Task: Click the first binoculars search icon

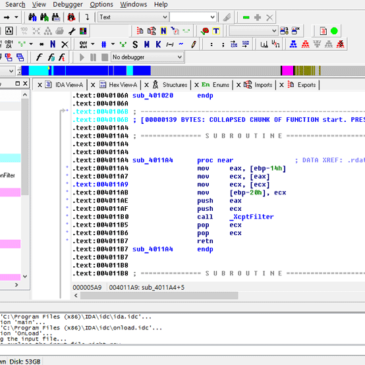Action: (32, 17)
